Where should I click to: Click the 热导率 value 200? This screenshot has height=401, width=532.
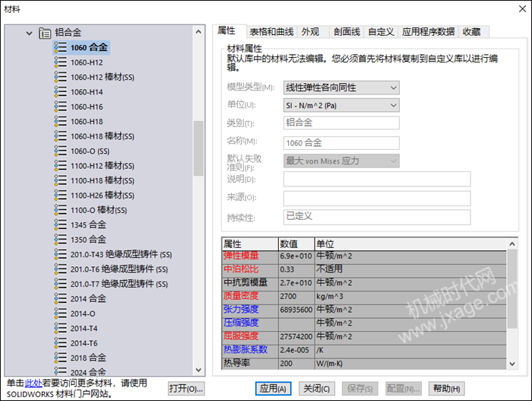[x=296, y=363]
